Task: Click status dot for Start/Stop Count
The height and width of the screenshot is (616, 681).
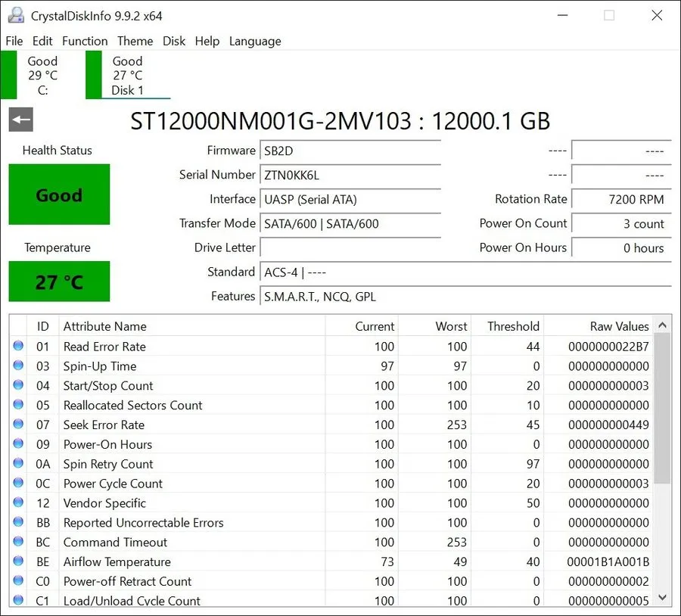Action: tap(18, 385)
